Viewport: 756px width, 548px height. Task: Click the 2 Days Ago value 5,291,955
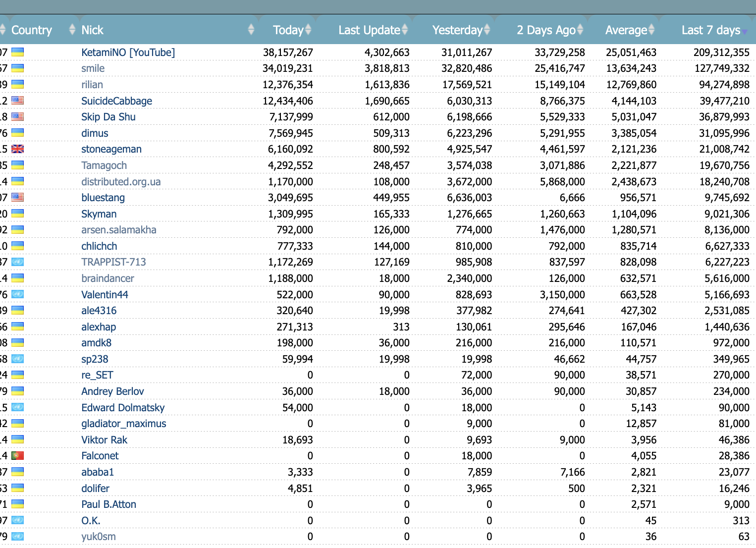[562, 133]
